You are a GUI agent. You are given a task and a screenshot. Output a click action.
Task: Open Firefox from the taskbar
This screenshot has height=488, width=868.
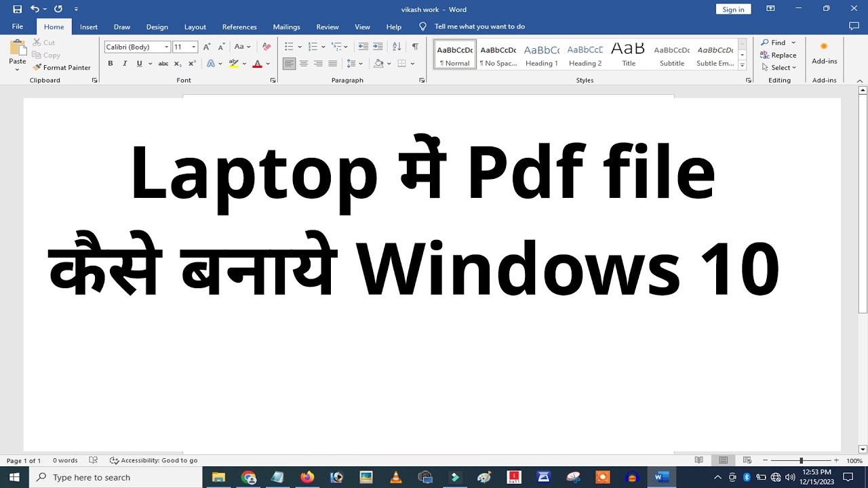tap(307, 477)
